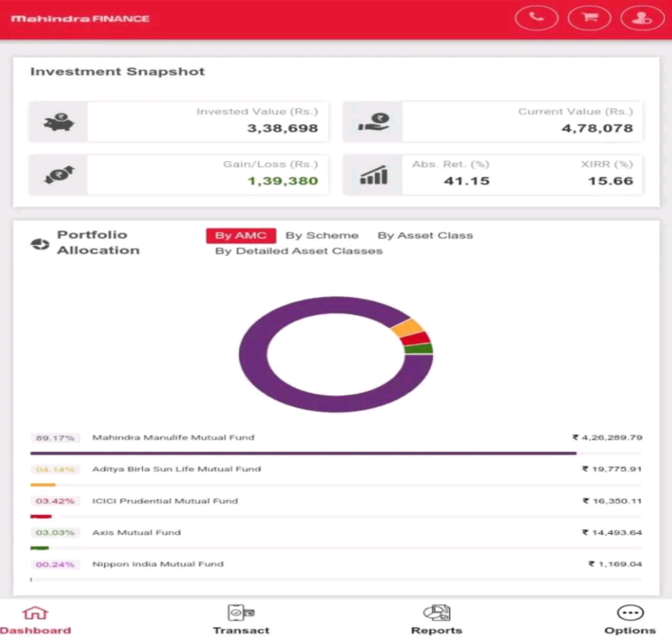
Task: Open Reports icon in bottom bar
Action: pyautogui.click(x=437, y=613)
